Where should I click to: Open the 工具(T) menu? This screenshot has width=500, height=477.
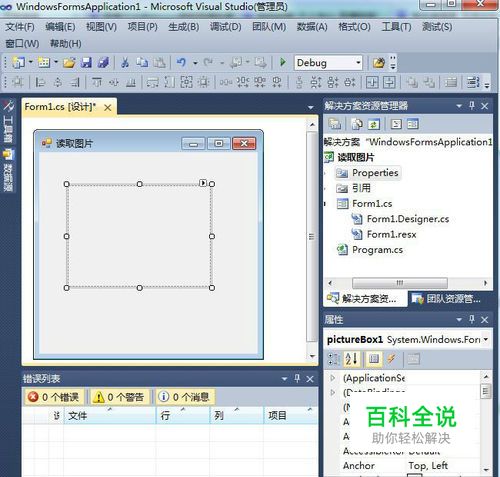[x=396, y=27]
